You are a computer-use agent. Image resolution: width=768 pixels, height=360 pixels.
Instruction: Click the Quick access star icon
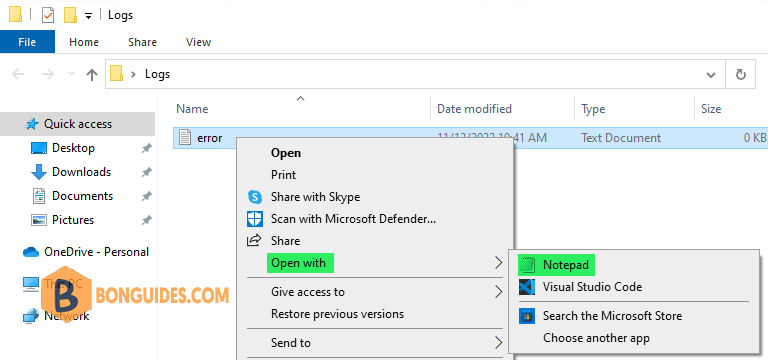(32, 124)
